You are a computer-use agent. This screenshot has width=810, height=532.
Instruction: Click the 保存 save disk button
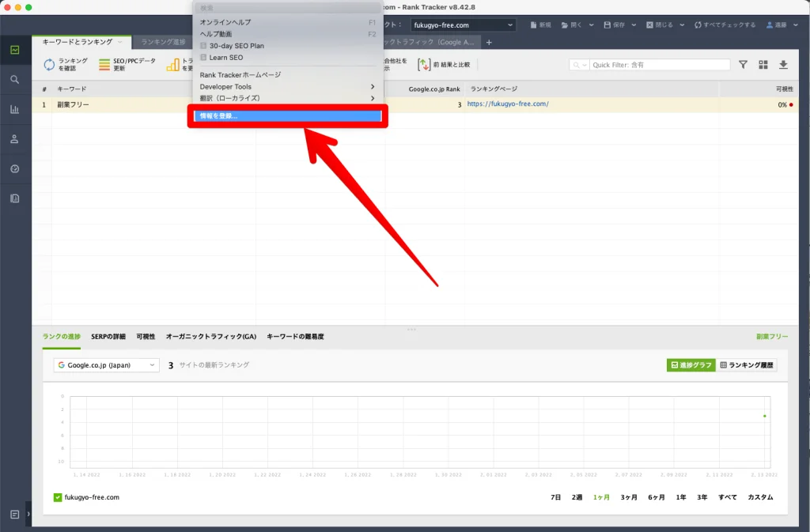(614, 25)
